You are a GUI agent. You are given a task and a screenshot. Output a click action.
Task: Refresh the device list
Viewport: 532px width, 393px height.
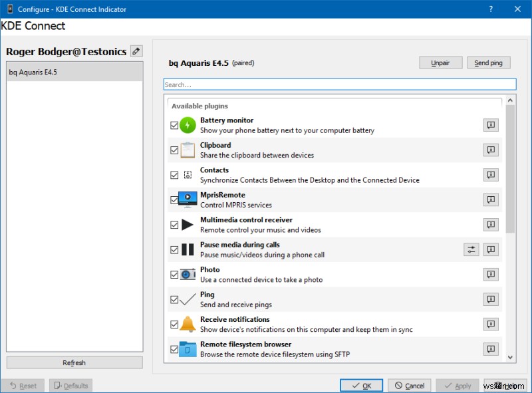coord(74,362)
